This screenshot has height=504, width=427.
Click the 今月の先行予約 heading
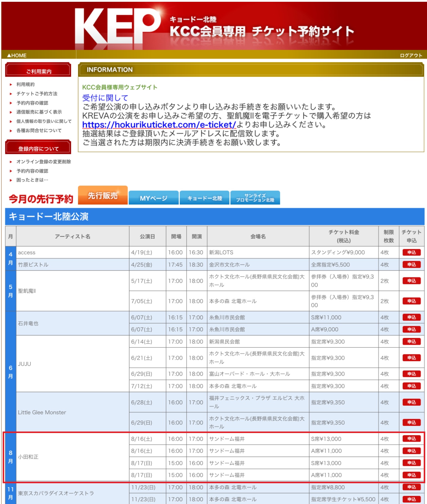(41, 199)
